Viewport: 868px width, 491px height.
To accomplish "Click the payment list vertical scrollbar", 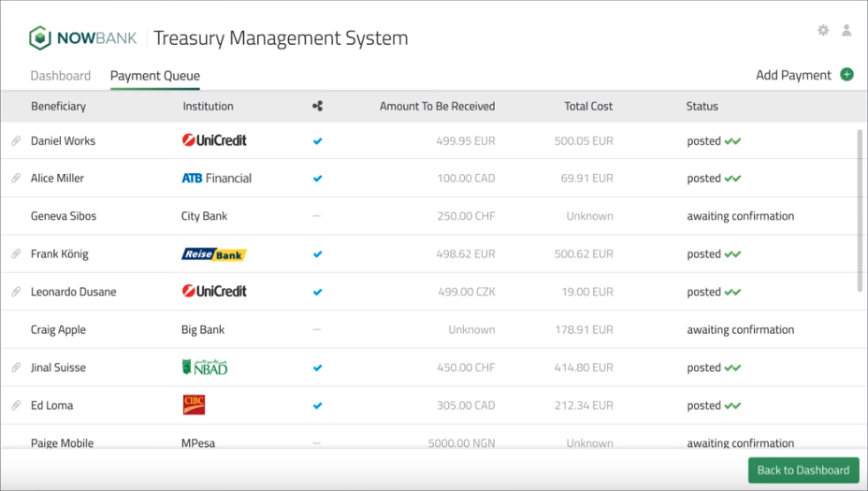I will coord(860,210).
